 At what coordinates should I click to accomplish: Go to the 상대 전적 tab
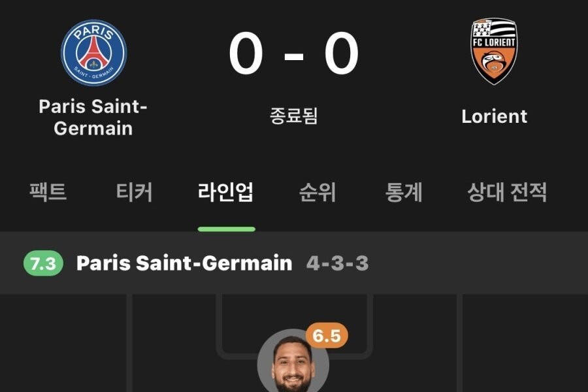[507, 192]
